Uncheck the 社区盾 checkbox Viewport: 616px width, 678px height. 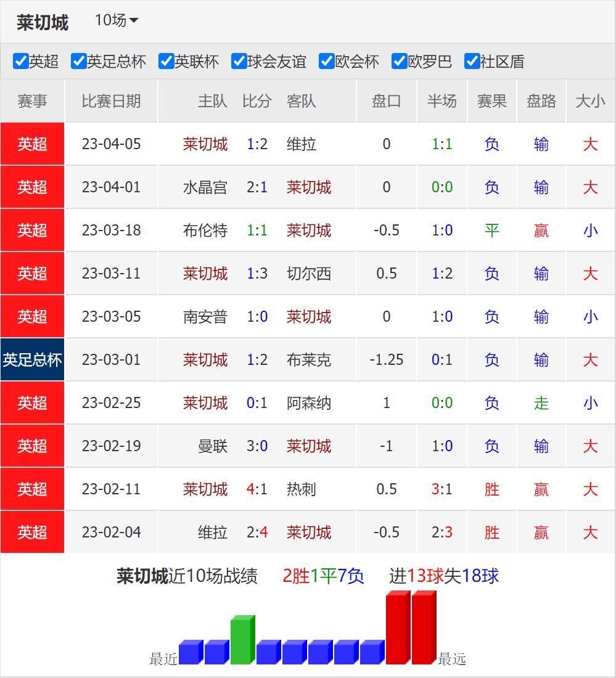coord(473,62)
